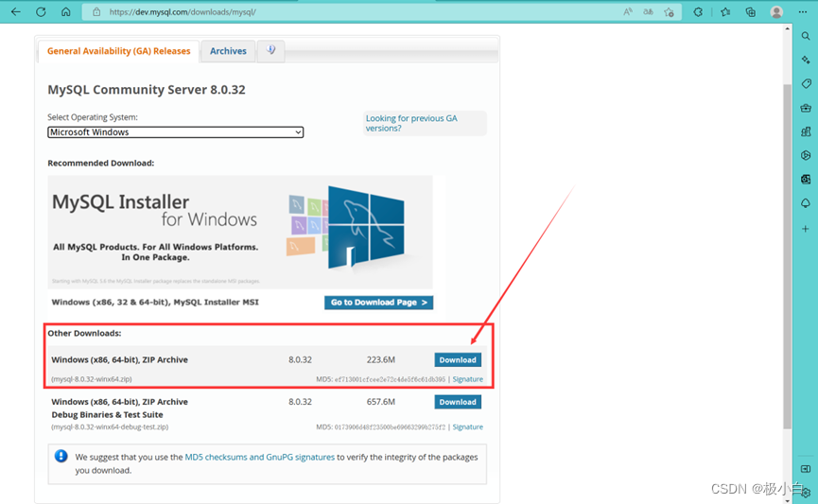Screen dimensions: 818x504
Task: Click the 'Recommended Download:' label
Action: [x=100, y=163]
